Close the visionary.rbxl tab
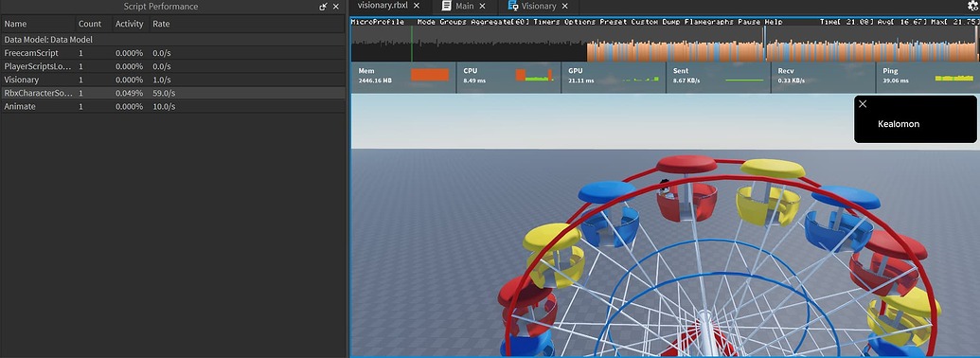Screen dimensions: 980x358 coord(417,5)
